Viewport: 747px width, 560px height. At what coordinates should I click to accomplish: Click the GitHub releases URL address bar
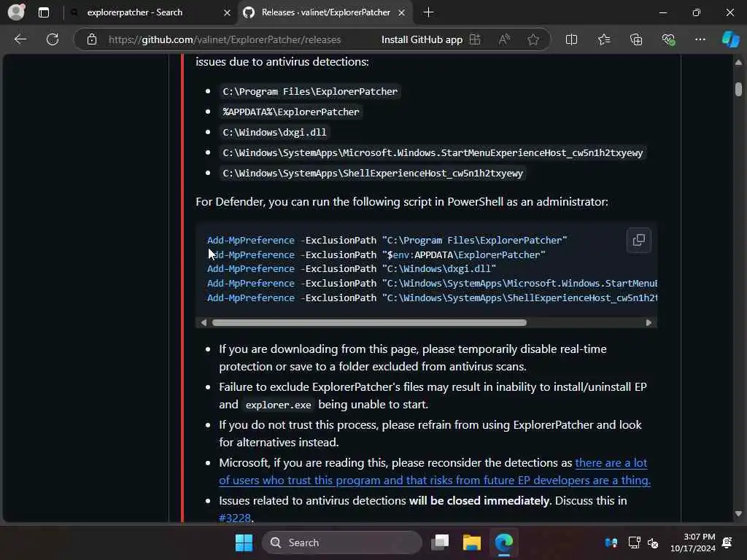225,39
